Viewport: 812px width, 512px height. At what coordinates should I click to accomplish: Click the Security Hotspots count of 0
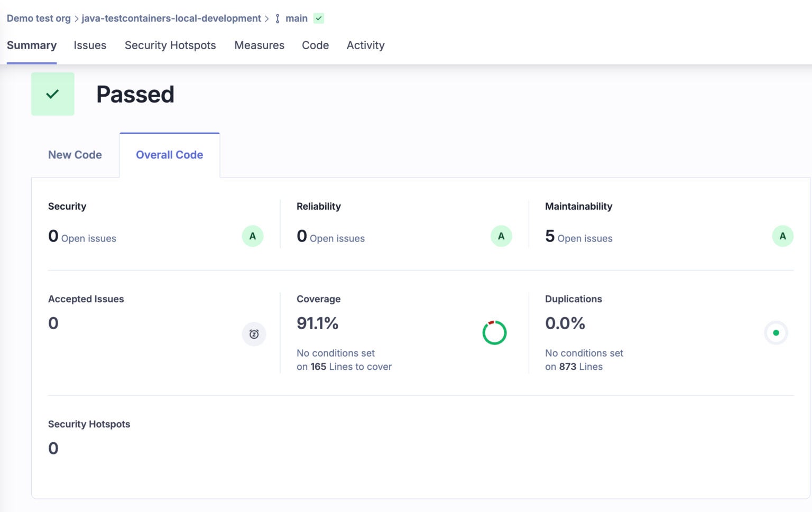[53, 448]
